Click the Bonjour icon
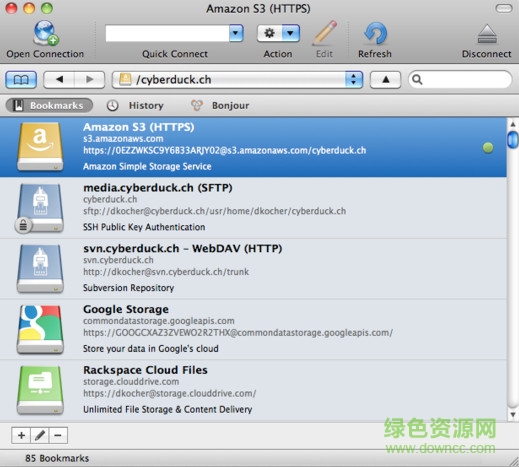 click(x=197, y=106)
